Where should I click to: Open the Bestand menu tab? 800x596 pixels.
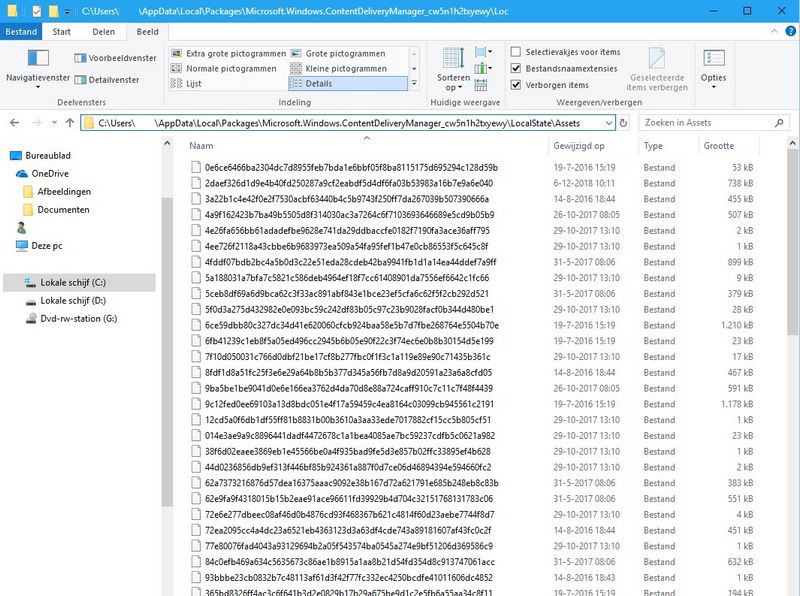click(x=21, y=32)
